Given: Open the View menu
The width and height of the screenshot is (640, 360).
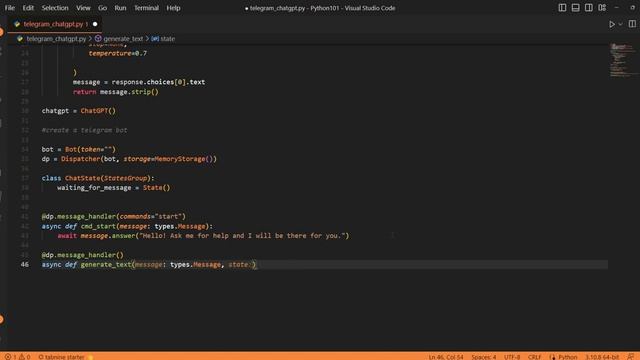Looking at the screenshot, I should click(83, 8).
